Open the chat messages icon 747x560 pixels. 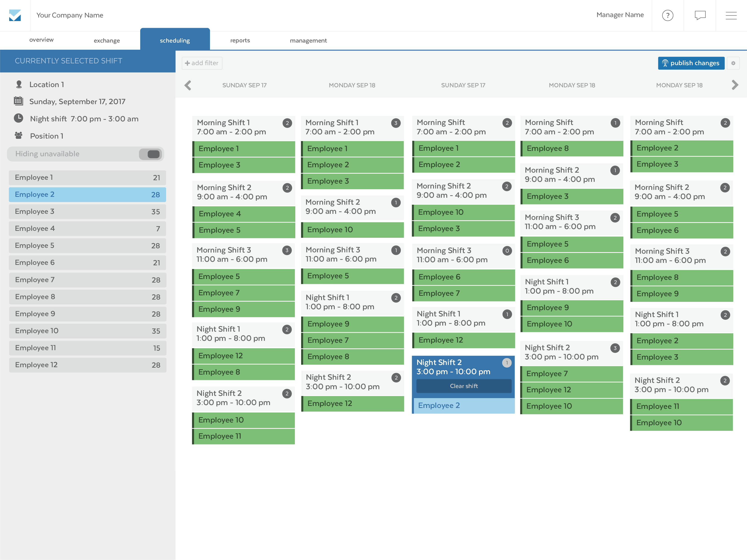coord(700,15)
